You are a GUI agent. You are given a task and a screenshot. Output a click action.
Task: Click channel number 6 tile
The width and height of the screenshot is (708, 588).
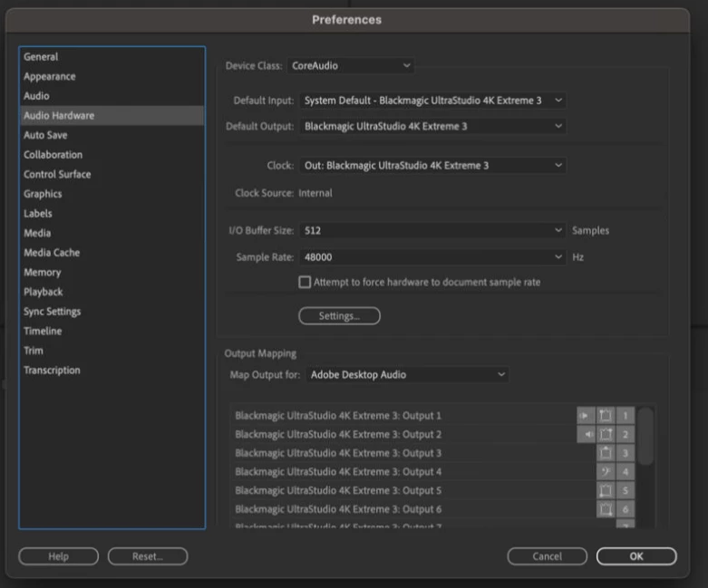click(x=626, y=509)
